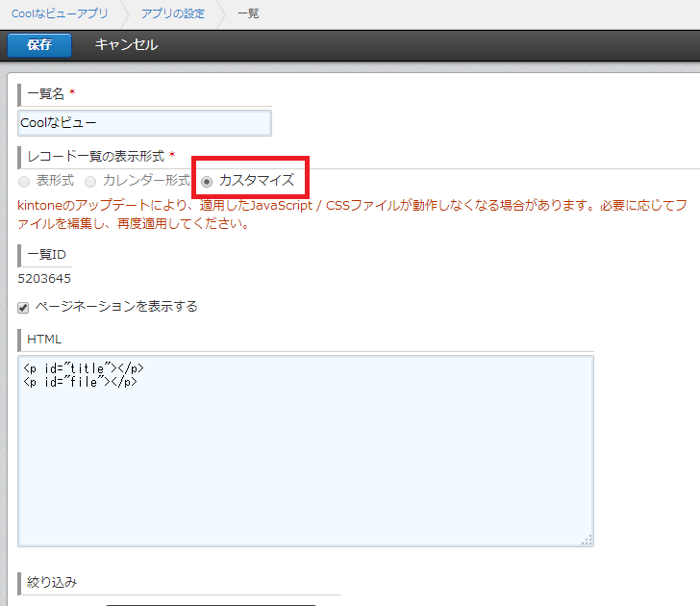The image size is (700, 606).
Task: Click the title paragraph line in the HTML code
Action: (83, 367)
